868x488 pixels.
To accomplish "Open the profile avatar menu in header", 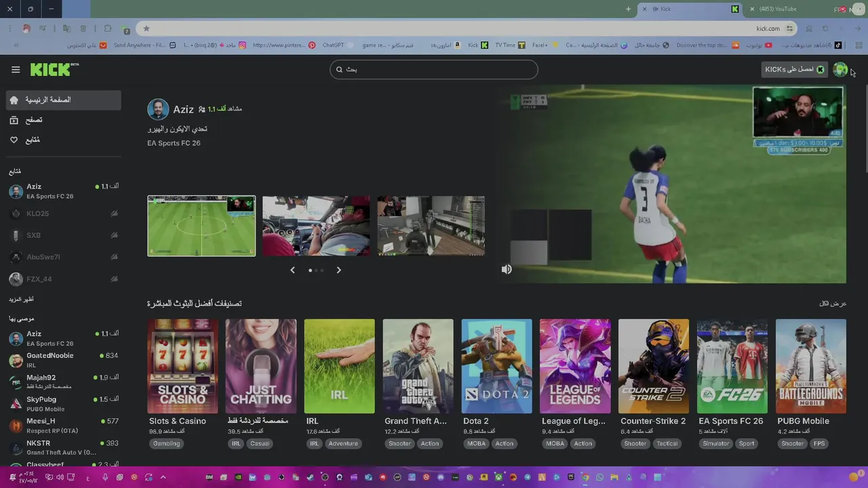I will point(840,69).
